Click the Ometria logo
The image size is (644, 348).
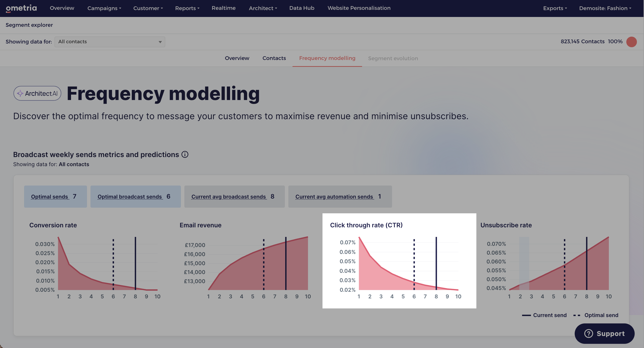tap(21, 8)
